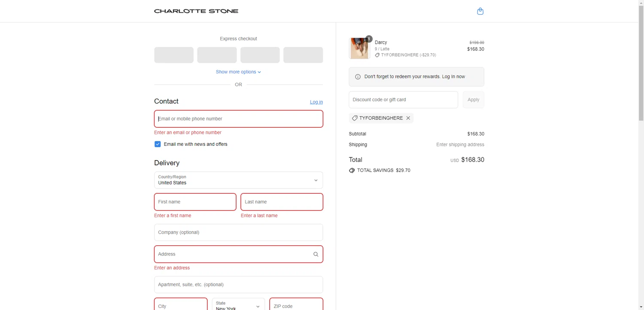Click fourth express checkout button
Image resolution: width=644 pixels, height=310 pixels.
coord(303,55)
